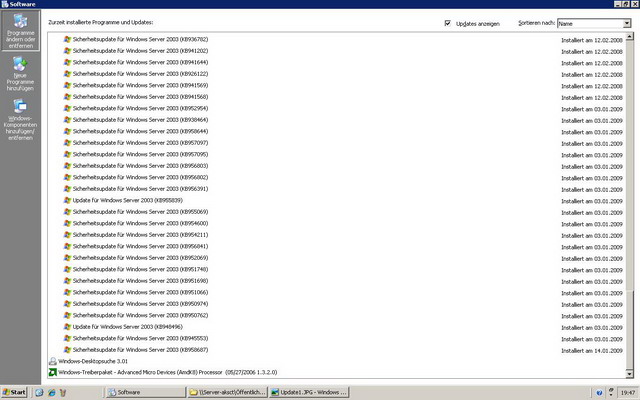Screen dimensions: 640x400
Task: Click the Windows flag icon of update KB957097
Action: pyautogui.click(x=67, y=142)
